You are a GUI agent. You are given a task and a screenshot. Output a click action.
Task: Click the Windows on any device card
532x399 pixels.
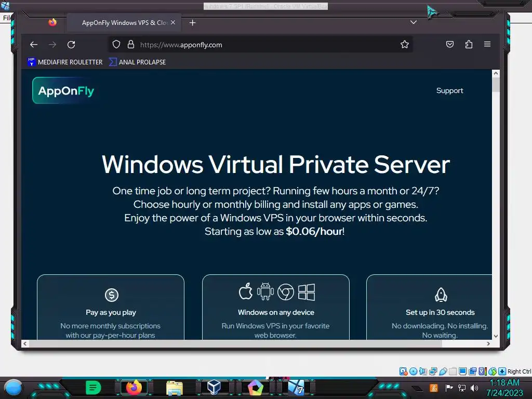pyautogui.click(x=276, y=307)
